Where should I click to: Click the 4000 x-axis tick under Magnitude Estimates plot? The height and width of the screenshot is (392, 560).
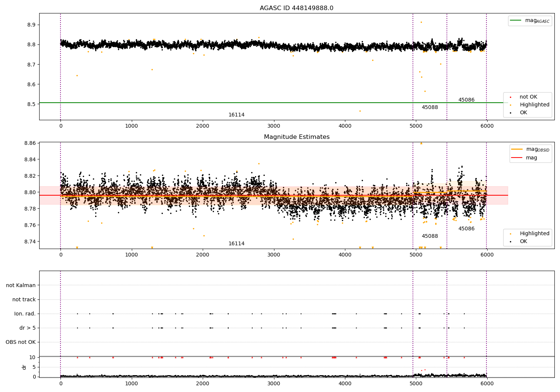(345, 255)
